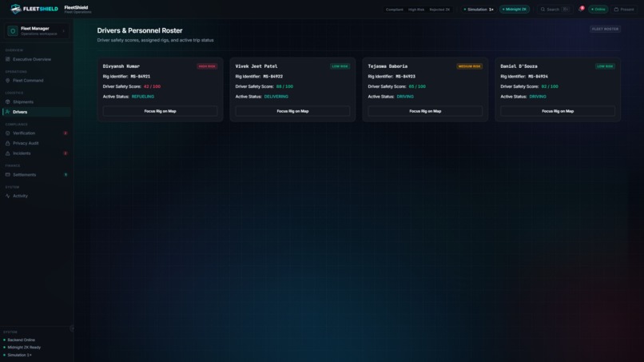Click the name Vivek Jeet Patel

[256, 66]
